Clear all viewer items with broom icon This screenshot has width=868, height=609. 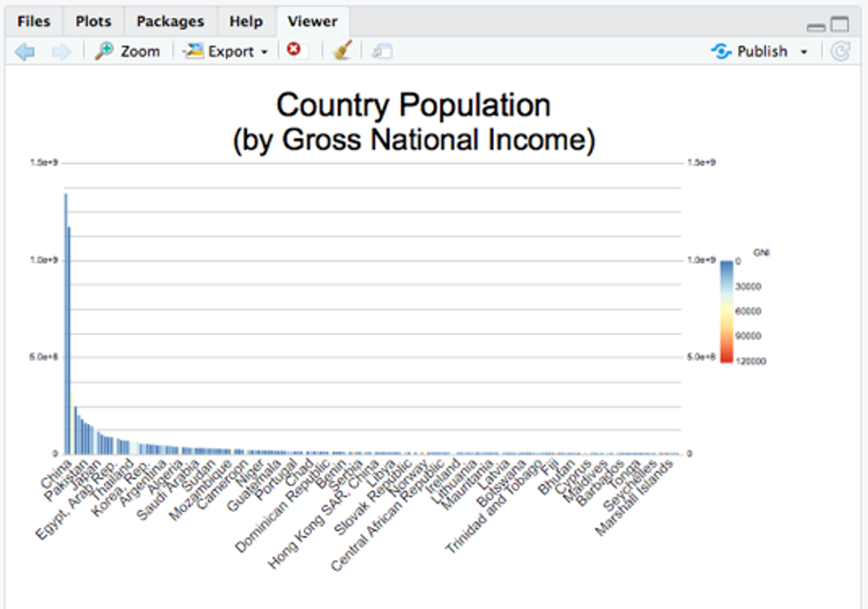[342, 50]
